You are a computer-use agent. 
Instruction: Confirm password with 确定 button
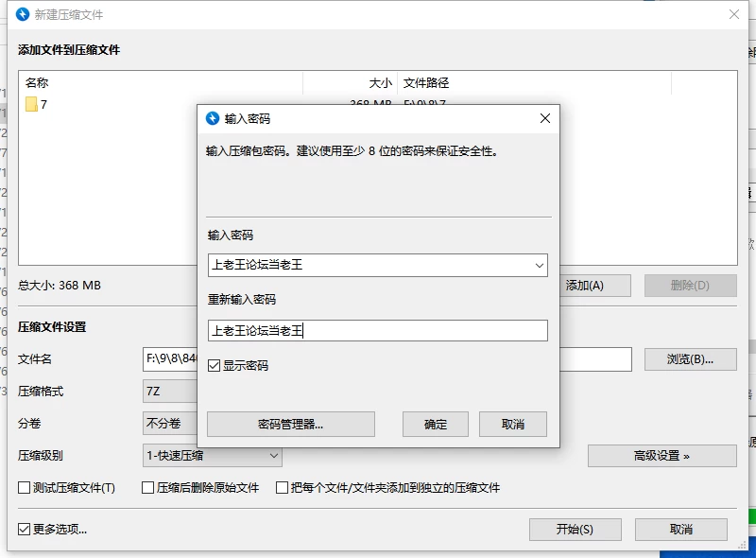(436, 425)
